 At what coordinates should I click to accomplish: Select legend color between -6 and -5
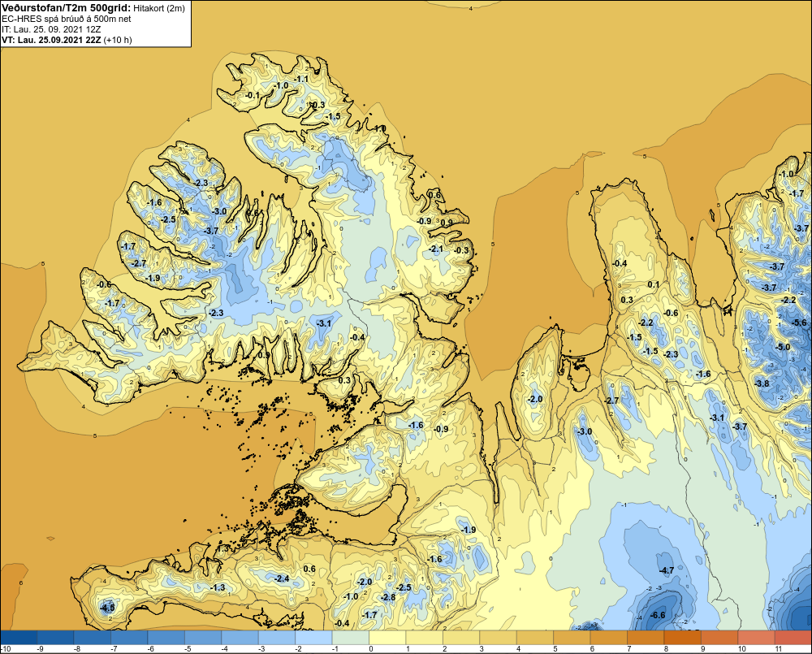click(166, 637)
